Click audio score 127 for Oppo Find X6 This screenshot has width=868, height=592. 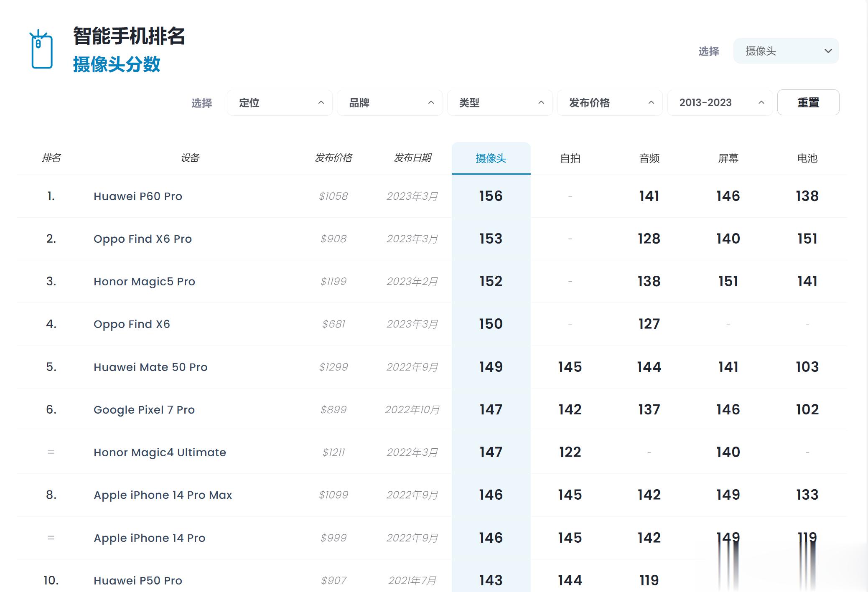[649, 324]
